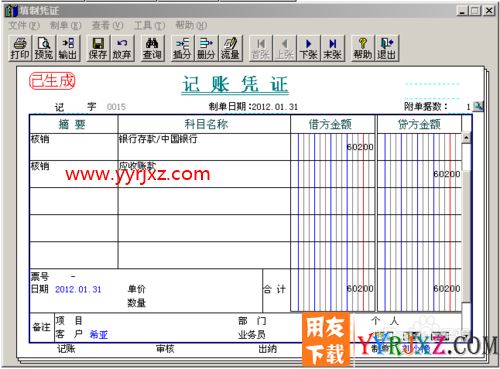
Task: Open the 预览 preview toolbar icon
Action: [44, 48]
